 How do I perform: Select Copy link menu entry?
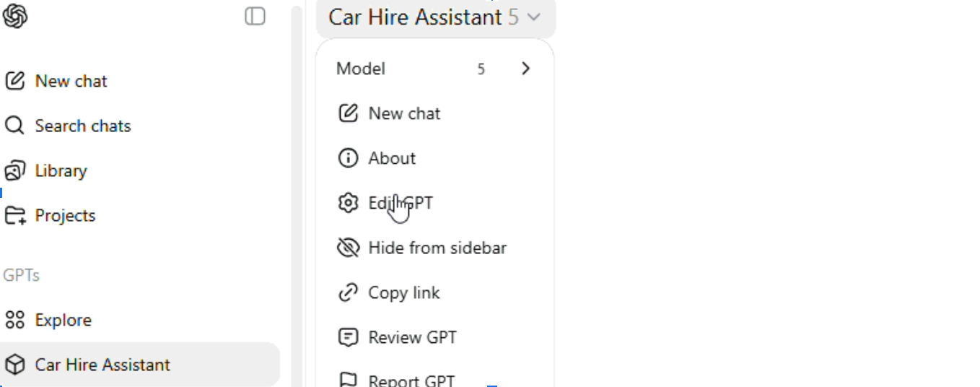click(435, 292)
